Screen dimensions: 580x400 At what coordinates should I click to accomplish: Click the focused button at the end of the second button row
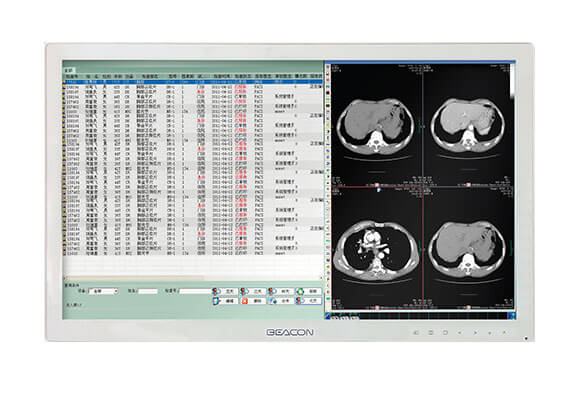coord(309,301)
